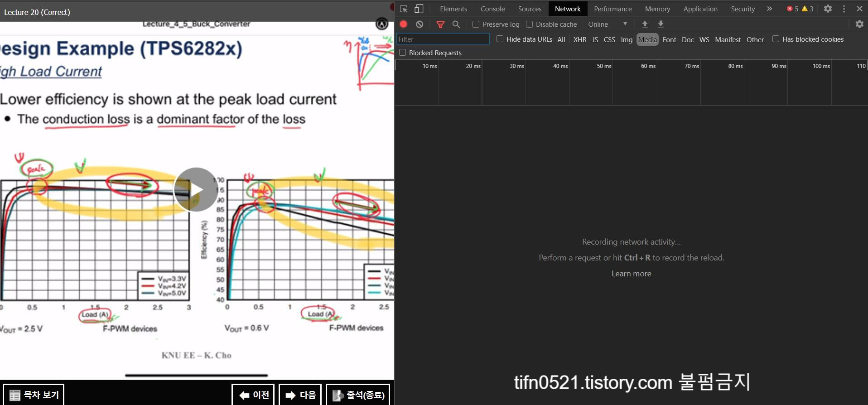This screenshot has width=868, height=405.
Task: Switch to the Console tab
Action: (x=492, y=9)
